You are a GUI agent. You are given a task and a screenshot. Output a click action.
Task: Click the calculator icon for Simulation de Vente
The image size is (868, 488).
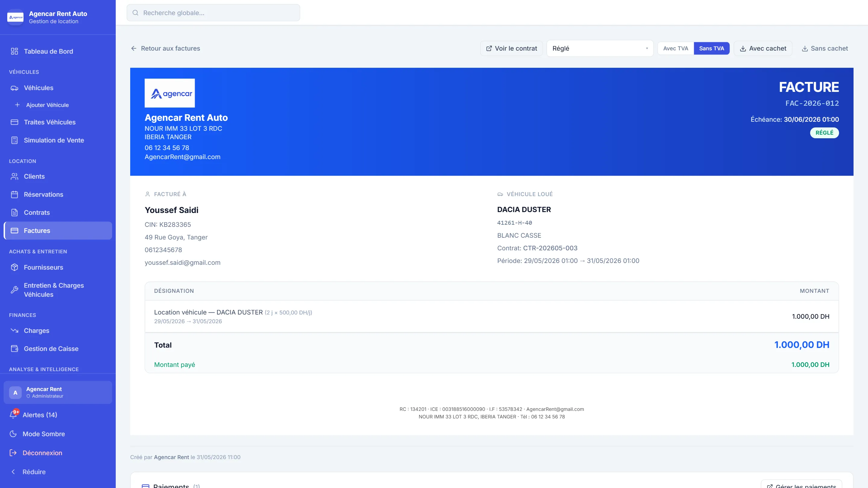click(14, 140)
